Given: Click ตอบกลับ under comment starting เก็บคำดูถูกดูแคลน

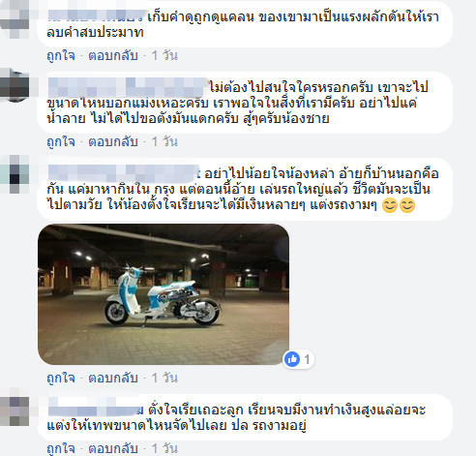Looking at the screenshot, I should (113, 56).
